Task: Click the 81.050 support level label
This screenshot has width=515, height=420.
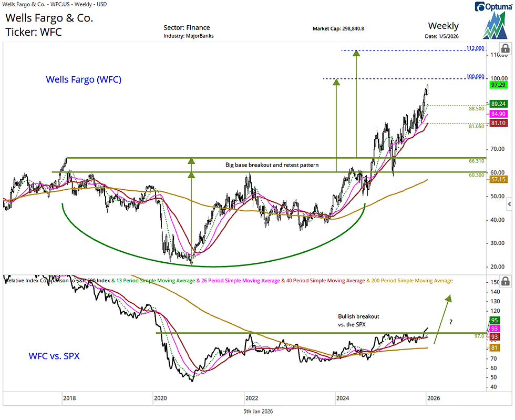Action: (x=476, y=127)
